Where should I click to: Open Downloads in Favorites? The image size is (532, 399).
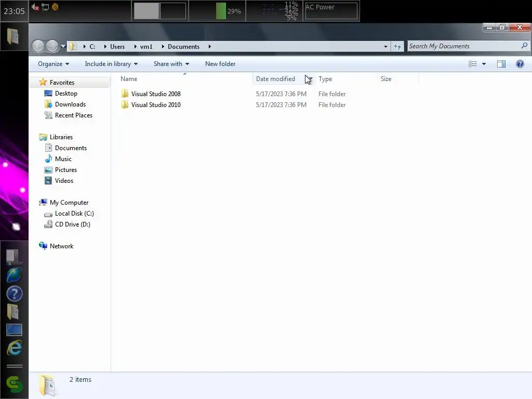click(x=70, y=104)
